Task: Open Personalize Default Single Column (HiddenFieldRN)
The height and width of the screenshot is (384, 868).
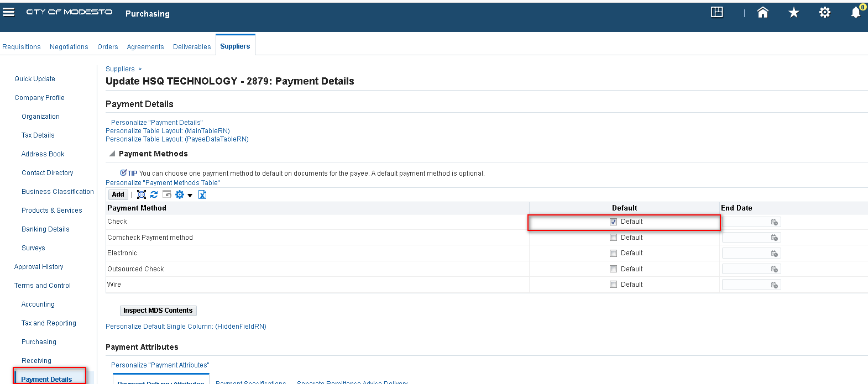Action: 186,327
